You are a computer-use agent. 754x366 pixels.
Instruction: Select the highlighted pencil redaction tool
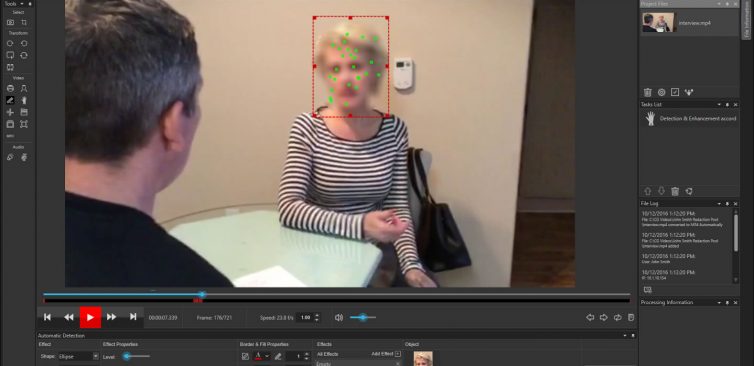10,100
